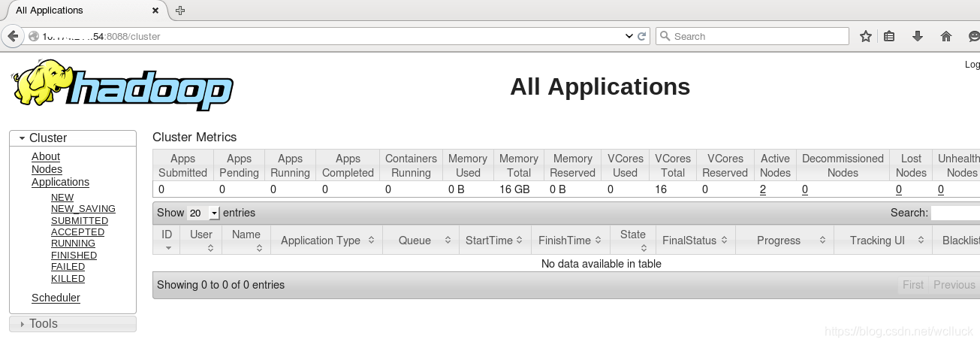Open Unhealthy Nodes count link
The image size is (980, 345).
(941, 189)
